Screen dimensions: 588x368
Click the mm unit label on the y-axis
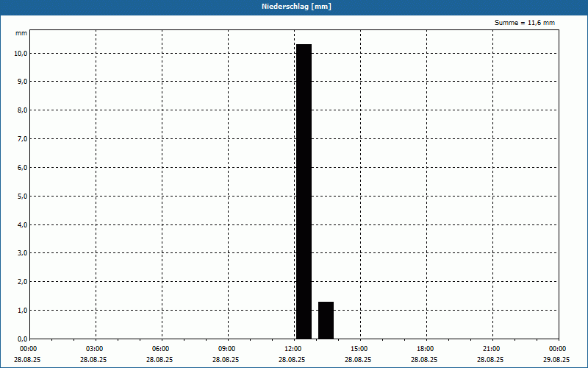pos(21,33)
